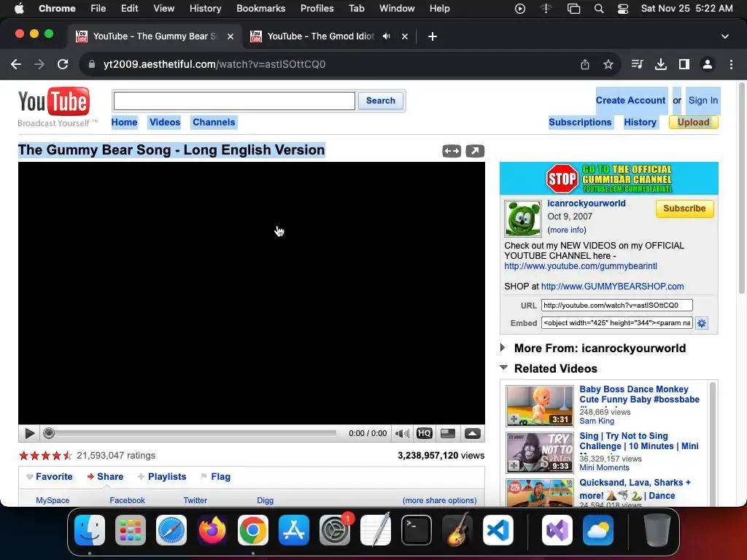Subscribe to icanrockyourworld channel
Screen dimensions: 747x560
pos(684,209)
